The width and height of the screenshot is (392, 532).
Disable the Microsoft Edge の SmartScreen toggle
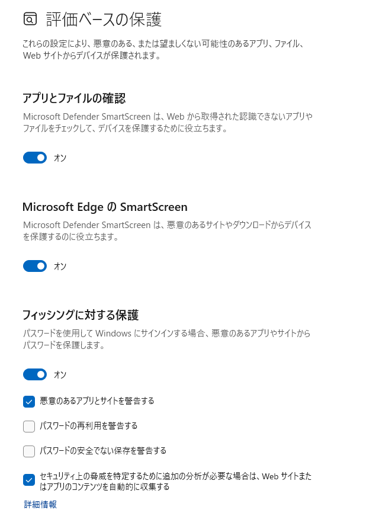[35, 267]
